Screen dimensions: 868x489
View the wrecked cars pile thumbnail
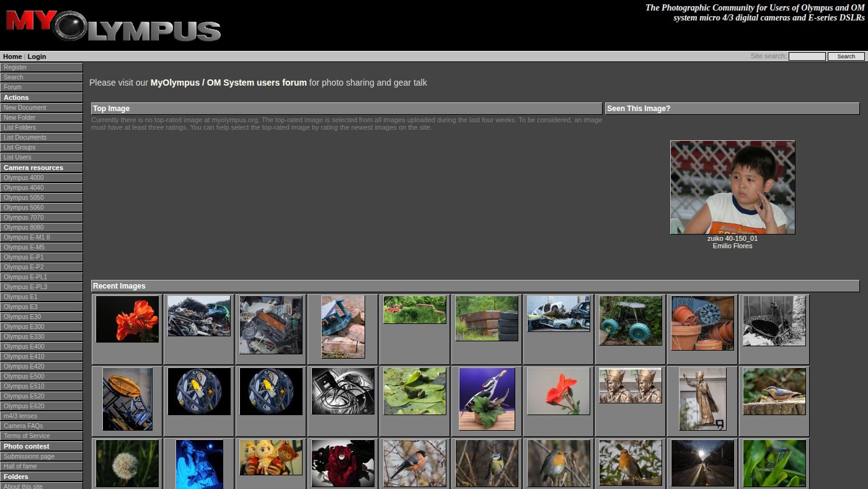point(559,313)
